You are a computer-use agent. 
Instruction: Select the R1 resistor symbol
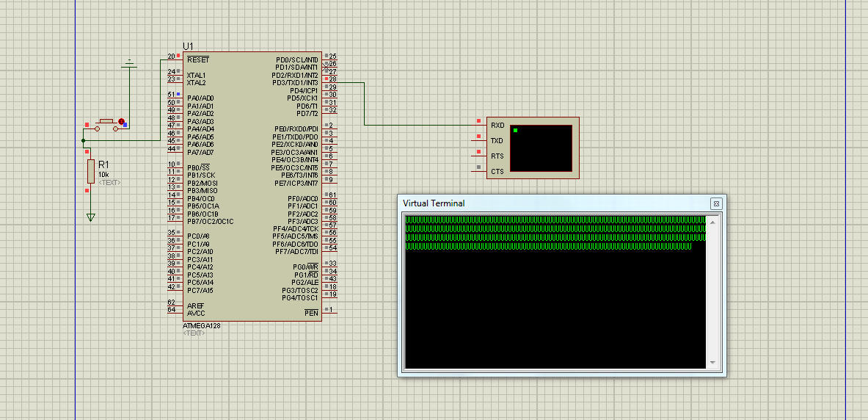coord(91,171)
